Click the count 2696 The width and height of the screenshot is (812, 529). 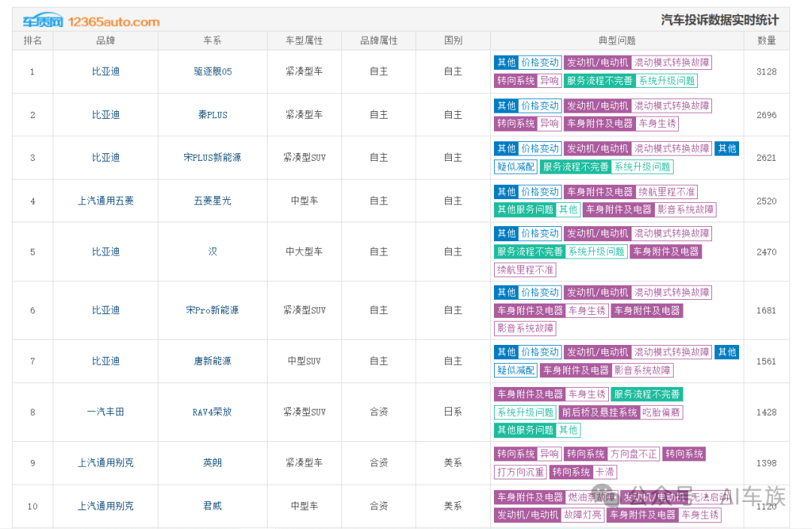(x=766, y=115)
